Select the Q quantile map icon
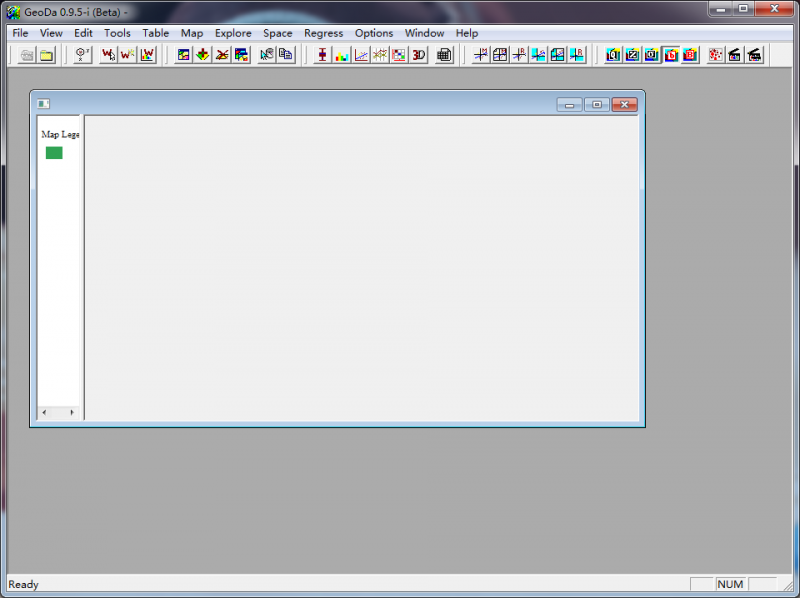Image resolution: width=800 pixels, height=598 pixels. (613, 55)
